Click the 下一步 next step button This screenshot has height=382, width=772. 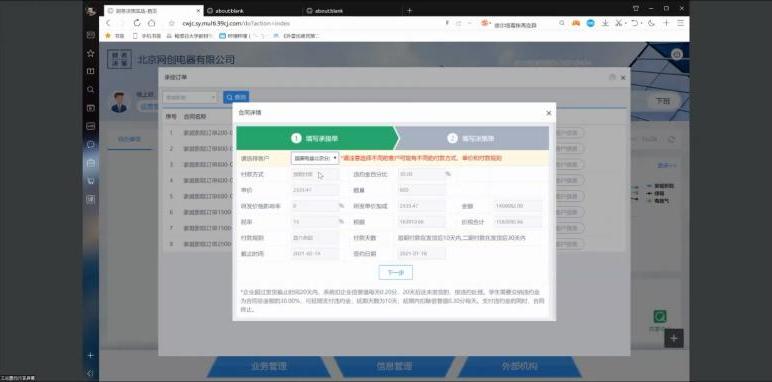pos(395,272)
